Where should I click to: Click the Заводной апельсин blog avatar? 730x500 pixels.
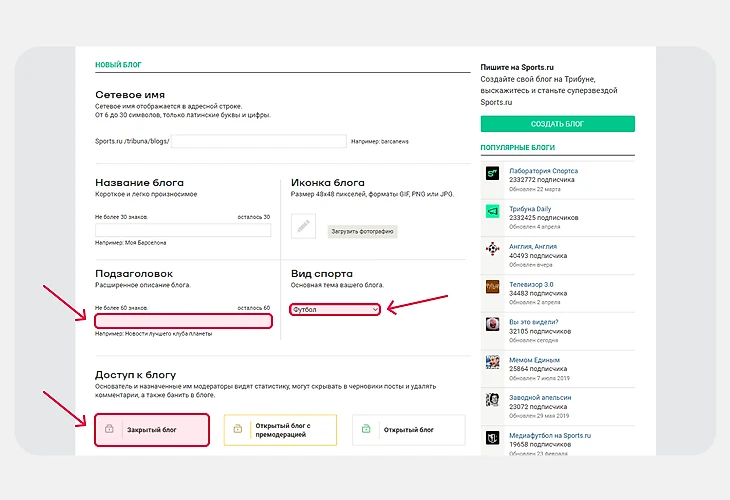[492, 400]
